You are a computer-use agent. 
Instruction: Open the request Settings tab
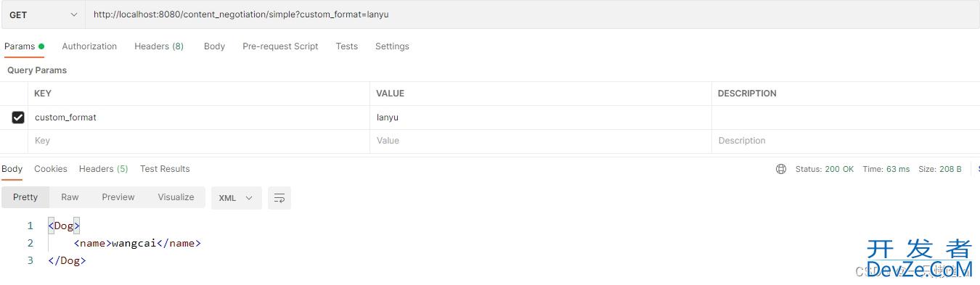pos(392,46)
